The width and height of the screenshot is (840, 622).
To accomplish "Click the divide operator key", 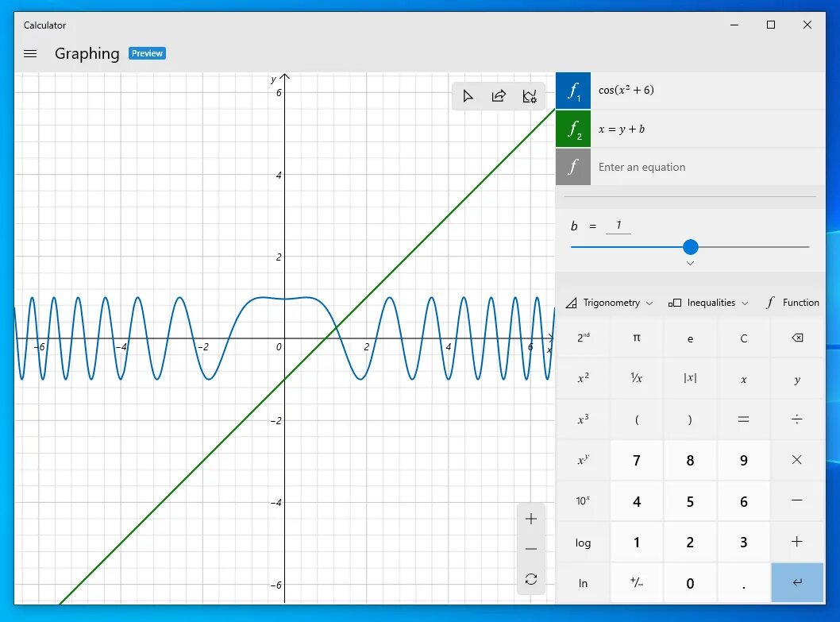I will pyautogui.click(x=797, y=419).
